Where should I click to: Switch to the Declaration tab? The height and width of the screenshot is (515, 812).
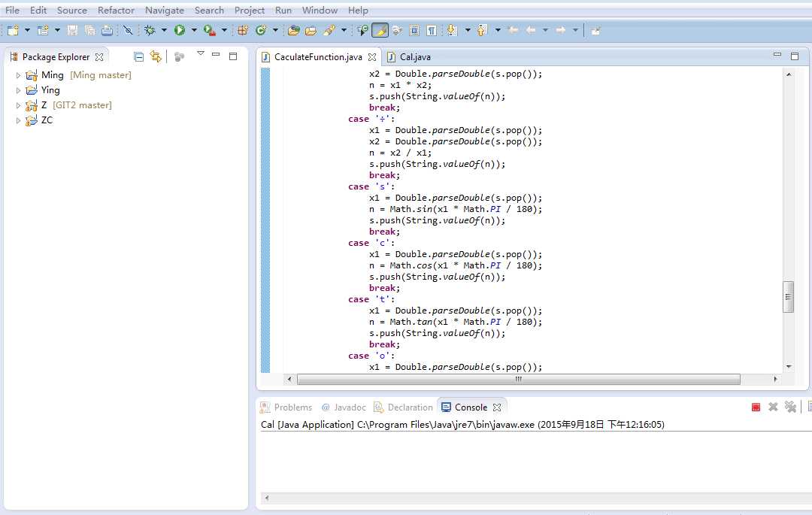click(404, 407)
